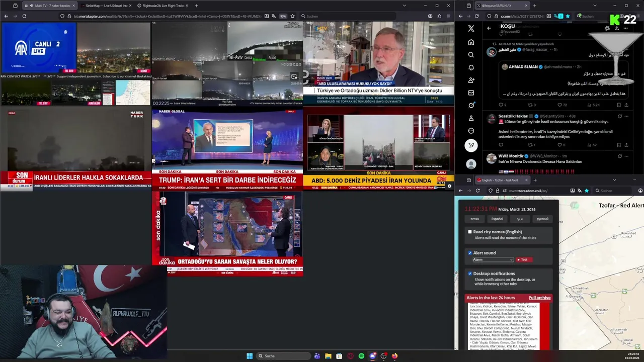Open Multi TV Firefox hamburger menu
644x362 pixels.
click(448, 16)
